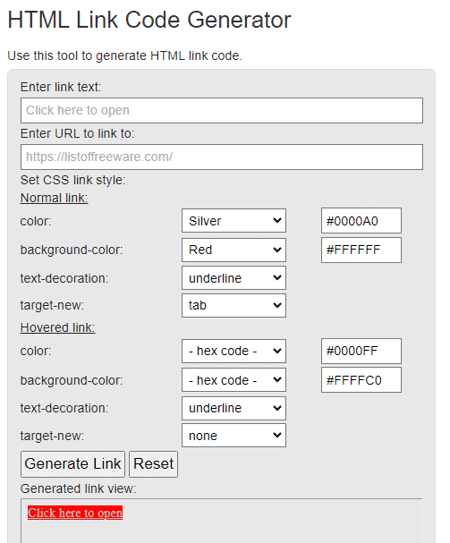450x543 pixels.
Task: Click the #0000A0 hex color field
Action: (361, 221)
